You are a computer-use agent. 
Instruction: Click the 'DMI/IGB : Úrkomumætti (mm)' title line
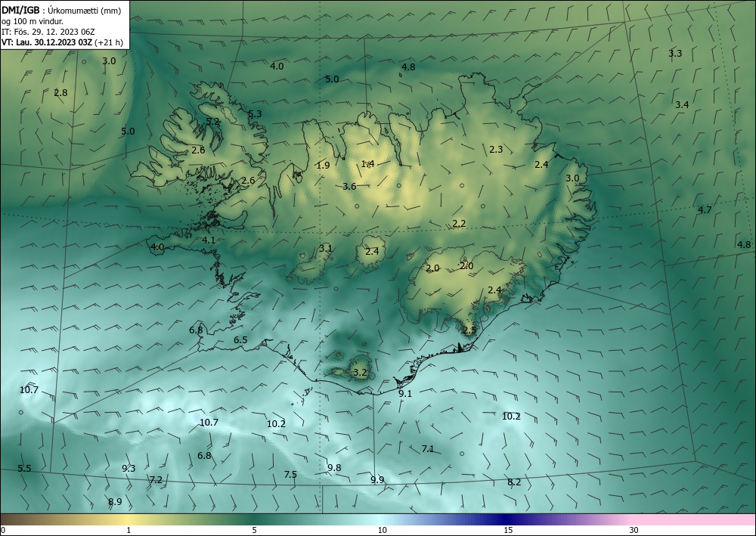pos(60,11)
